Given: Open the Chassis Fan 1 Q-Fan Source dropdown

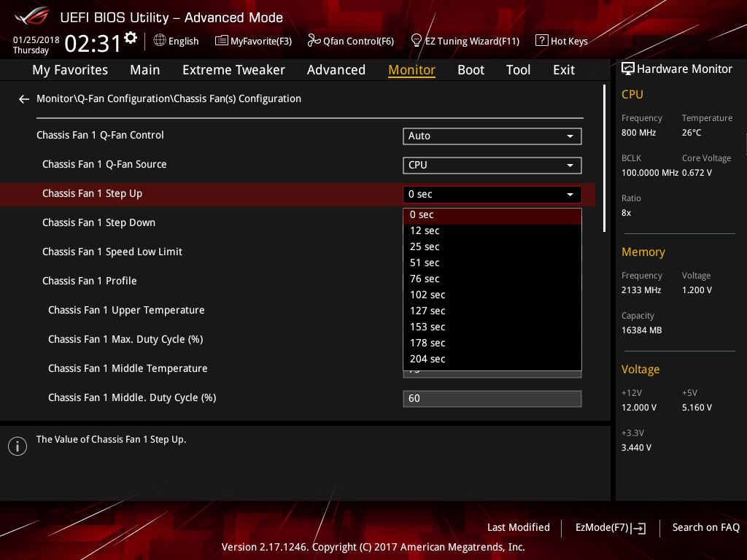Looking at the screenshot, I should click(x=492, y=166).
